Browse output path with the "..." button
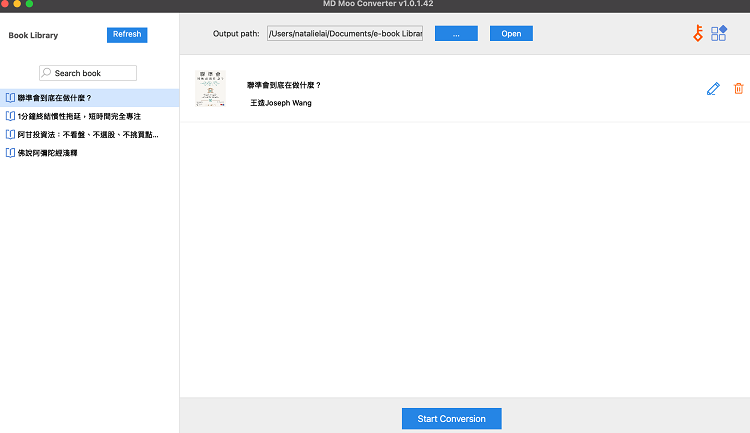 pos(456,34)
